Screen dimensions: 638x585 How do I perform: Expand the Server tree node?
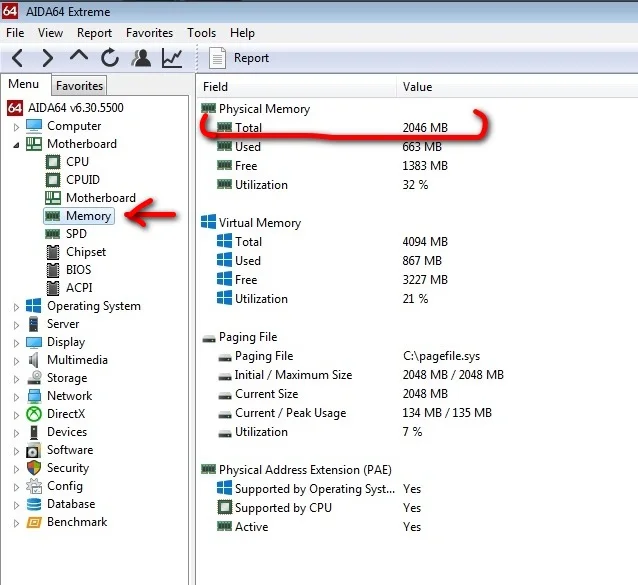tap(16, 325)
